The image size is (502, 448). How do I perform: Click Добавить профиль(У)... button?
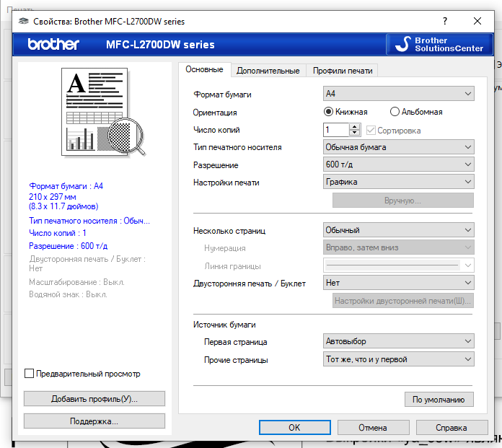click(x=94, y=399)
